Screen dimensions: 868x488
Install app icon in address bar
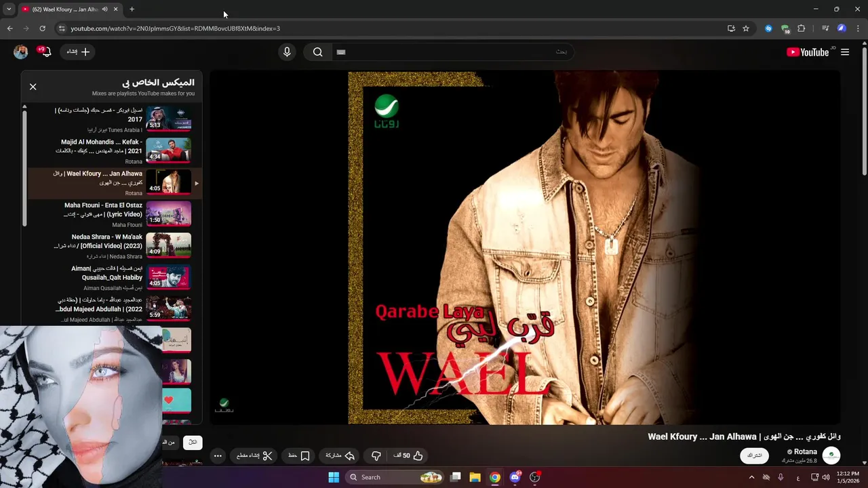pos(731,28)
